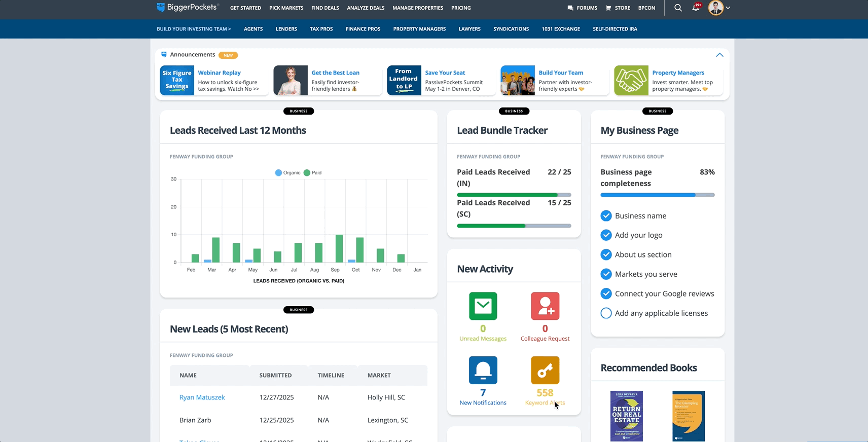Collapse the Announcements panel chevron
The image size is (868, 442).
coord(719,55)
